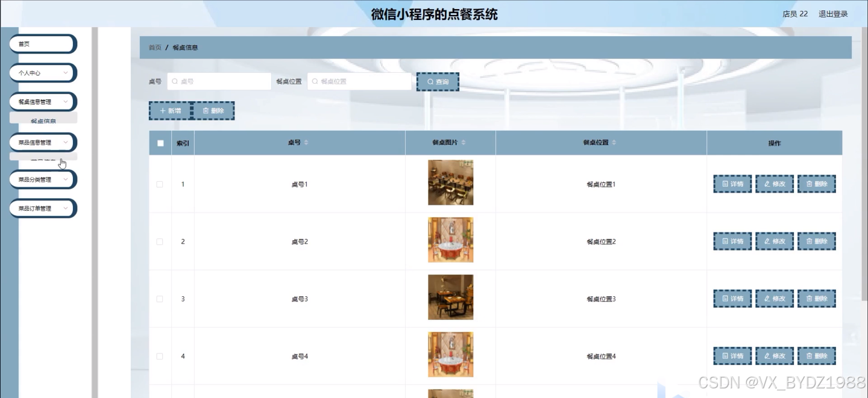Open 详情 for 桌号2 row
868x398 pixels.
pyautogui.click(x=732, y=241)
